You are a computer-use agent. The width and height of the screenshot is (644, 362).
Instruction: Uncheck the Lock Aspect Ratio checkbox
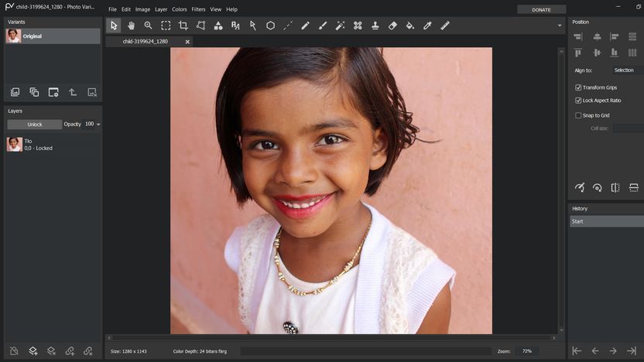pos(578,101)
